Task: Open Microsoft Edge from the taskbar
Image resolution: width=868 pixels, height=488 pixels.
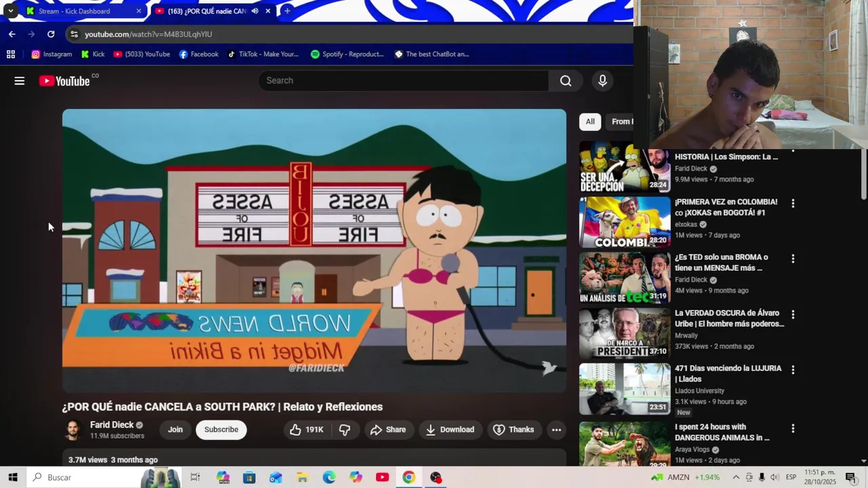Action: pos(329,477)
